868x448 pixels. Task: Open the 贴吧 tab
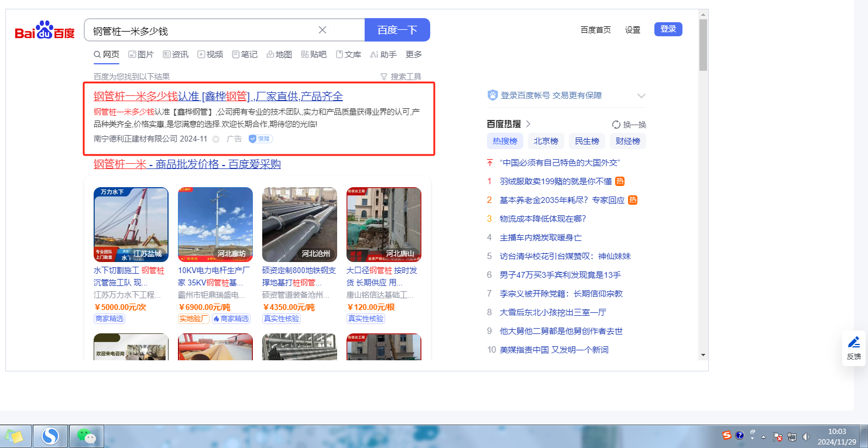314,54
